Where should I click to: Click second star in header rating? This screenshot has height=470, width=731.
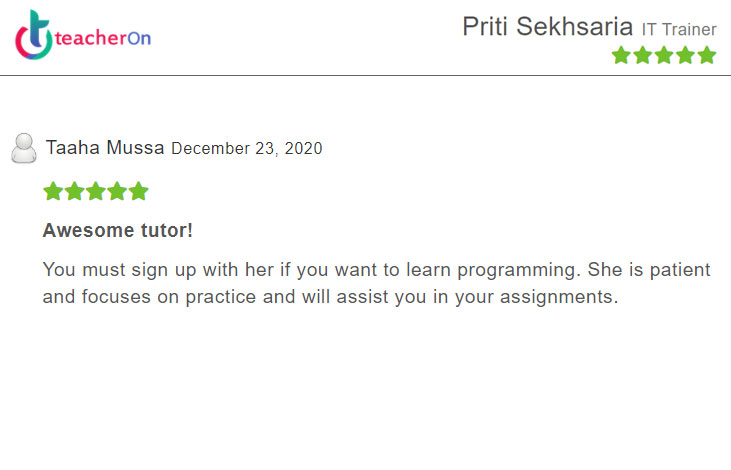coord(643,55)
